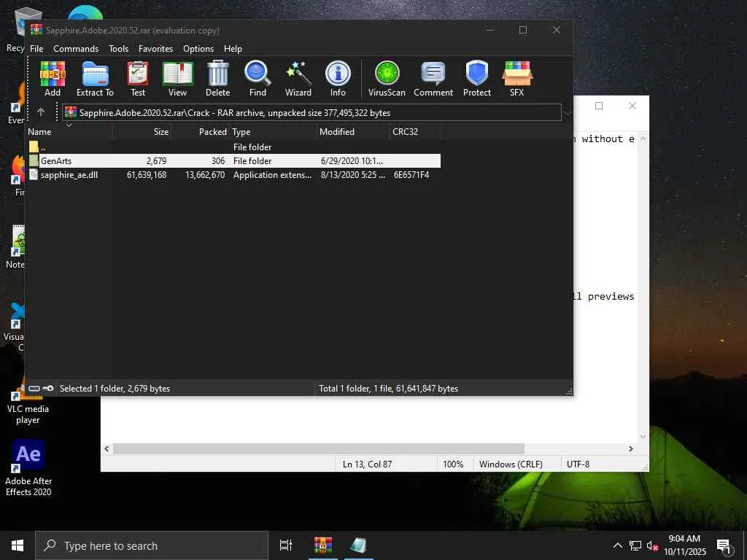This screenshot has width=747, height=560.
Task: Click the muted volume tray icon
Action: (652, 545)
